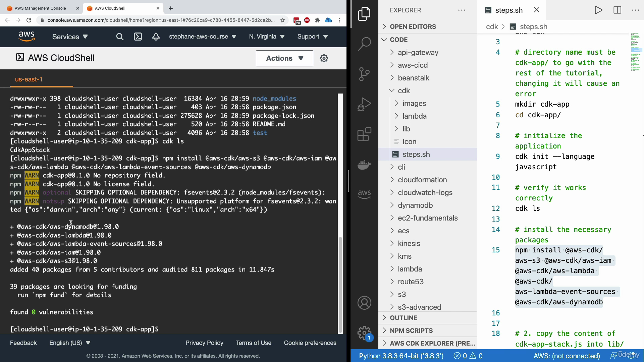Open a new browser tab
Viewport: 644px width, 362px height.
click(x=171, y=8)
